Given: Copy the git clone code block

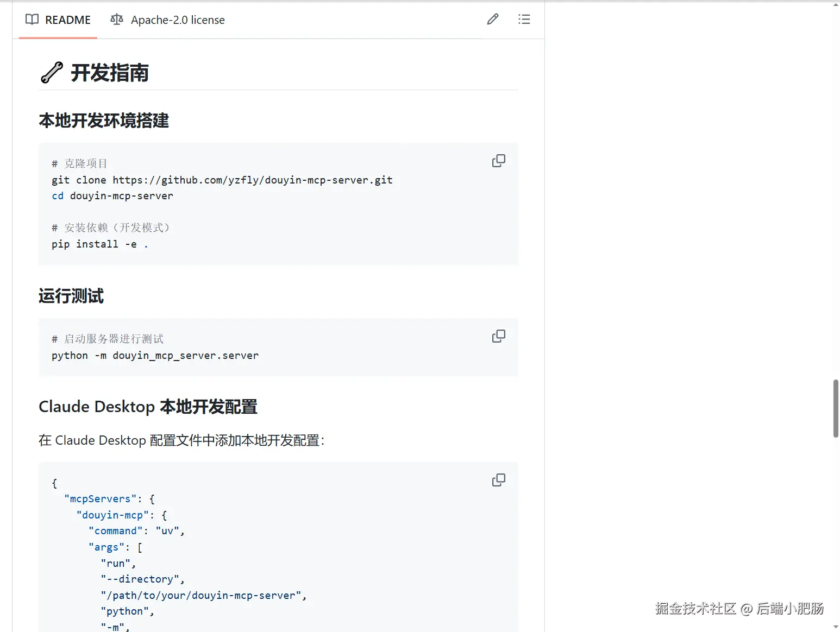Looking at the screenshot, I should (x=498, y=161).
